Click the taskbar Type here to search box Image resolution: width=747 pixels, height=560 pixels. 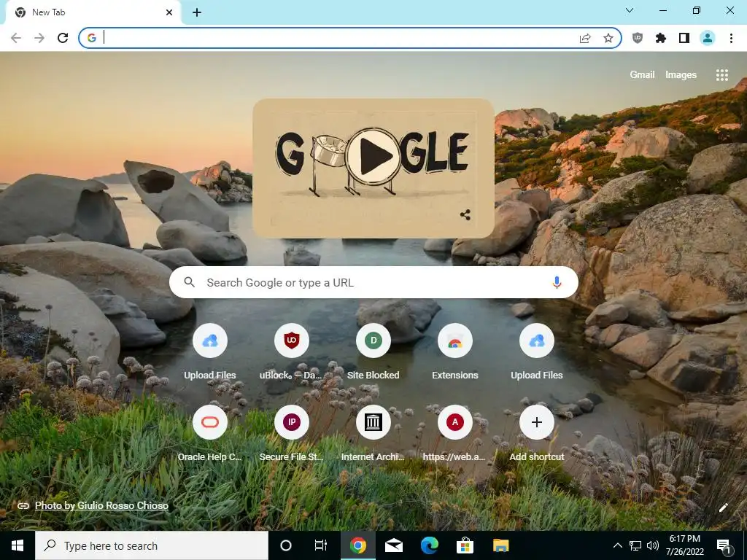[152, 545]
